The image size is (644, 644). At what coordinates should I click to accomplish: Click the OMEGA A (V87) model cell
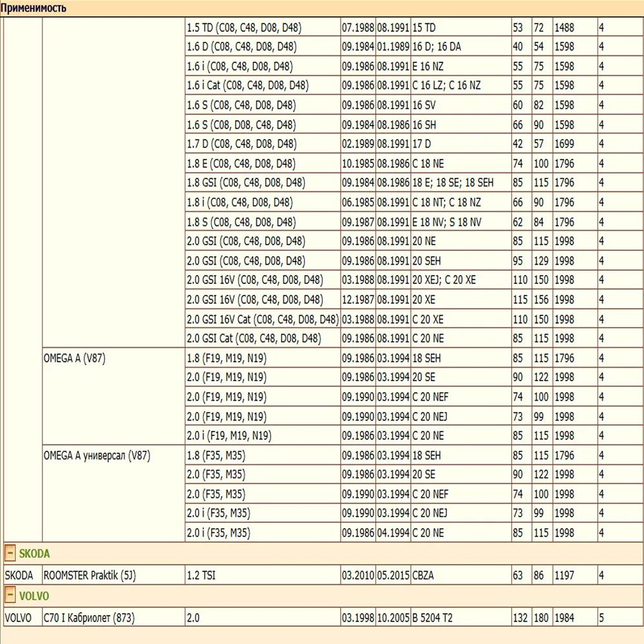pos(74,359)
